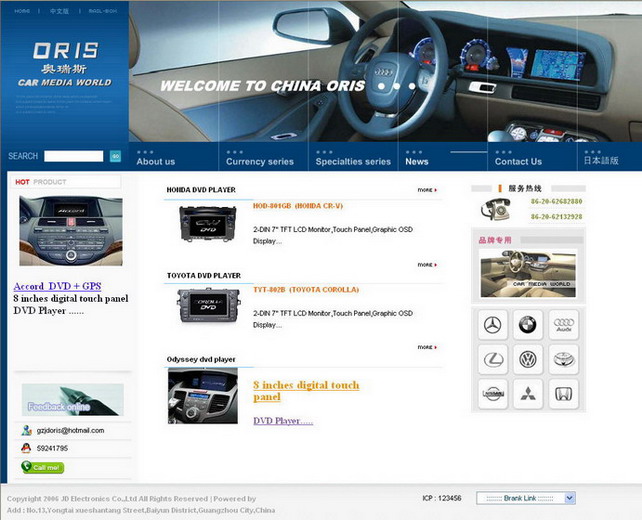Screen dimensions: 642x520
Task: Open Accord DVD + GPS link
Action: click(x=57, y=286)
